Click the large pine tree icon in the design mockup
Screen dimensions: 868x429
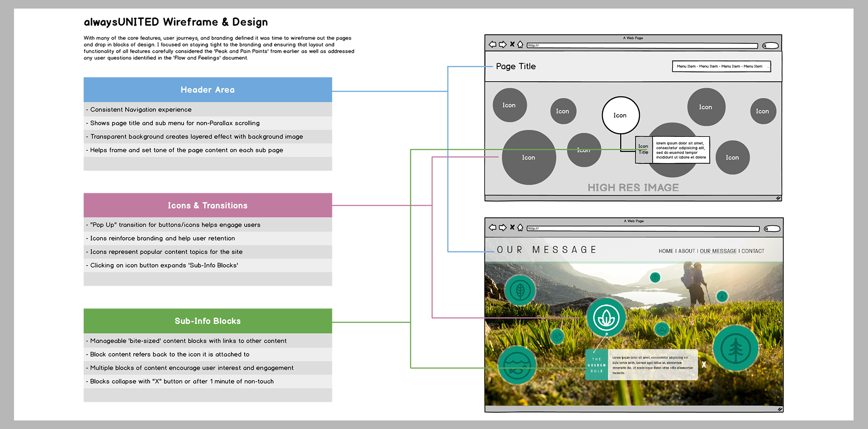736,348
